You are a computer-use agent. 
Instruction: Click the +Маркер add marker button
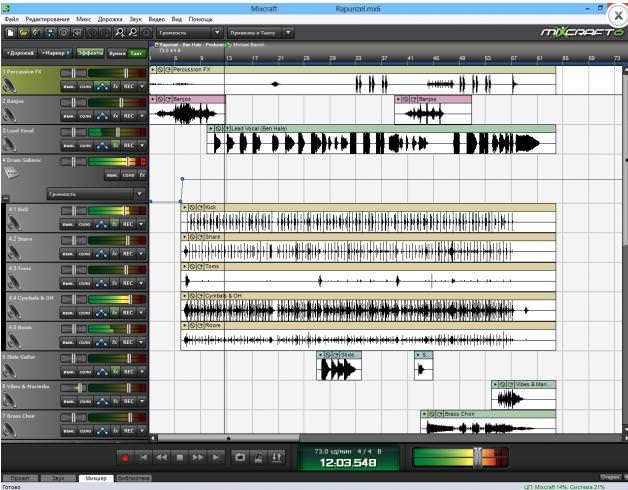[x=56, y=53]
